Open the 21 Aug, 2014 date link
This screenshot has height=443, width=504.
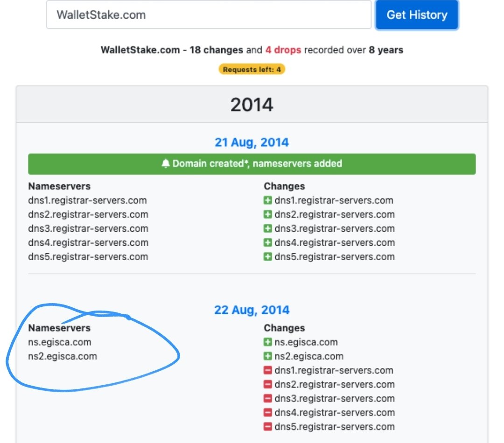coord(252,142)
